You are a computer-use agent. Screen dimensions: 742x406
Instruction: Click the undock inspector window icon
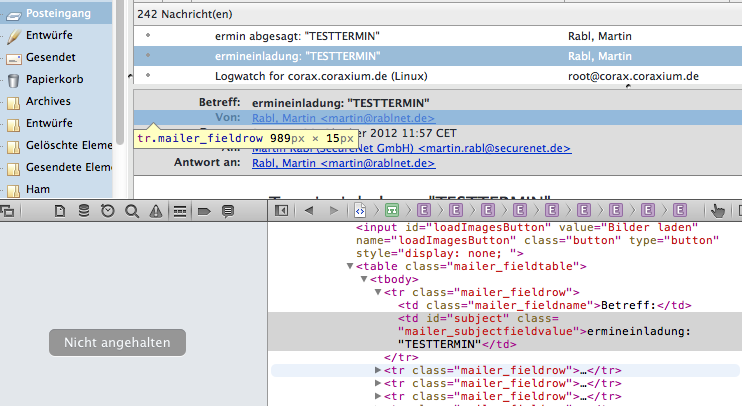[7, 211]
